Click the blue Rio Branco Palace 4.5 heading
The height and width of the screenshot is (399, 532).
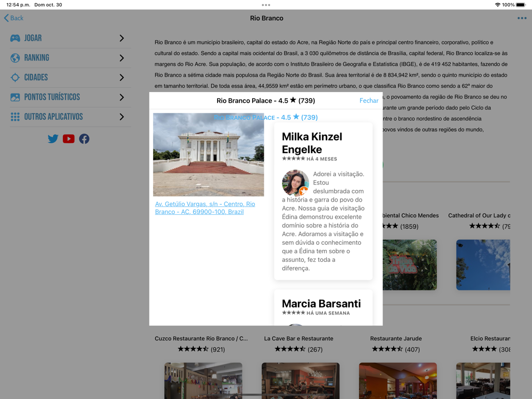coord(265,118)
